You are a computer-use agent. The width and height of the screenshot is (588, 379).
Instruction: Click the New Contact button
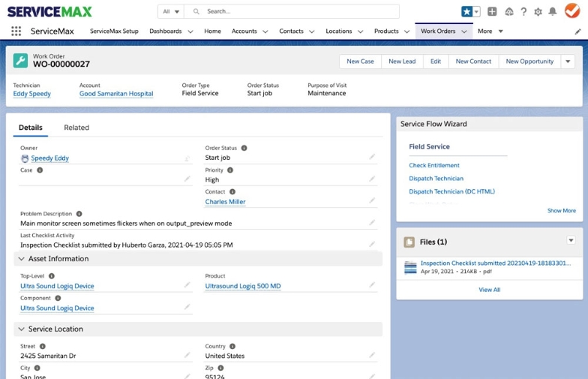click(473, 62)
